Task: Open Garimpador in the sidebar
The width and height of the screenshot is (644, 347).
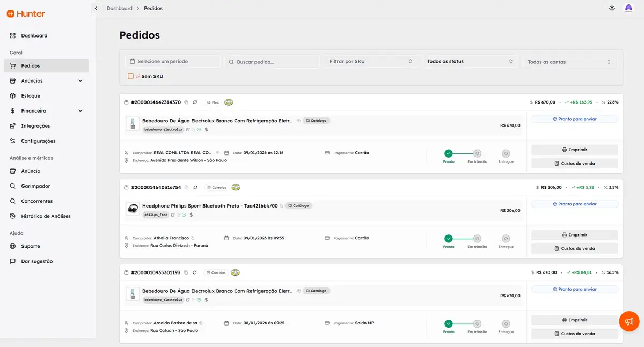Action: tap(46, 186)
